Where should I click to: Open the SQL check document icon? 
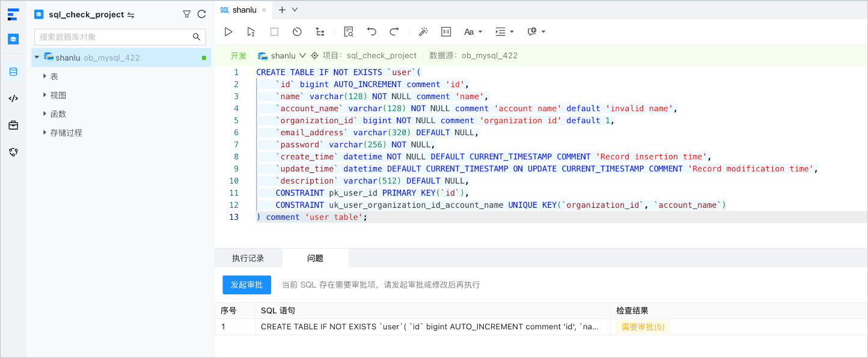coord(349,31)
